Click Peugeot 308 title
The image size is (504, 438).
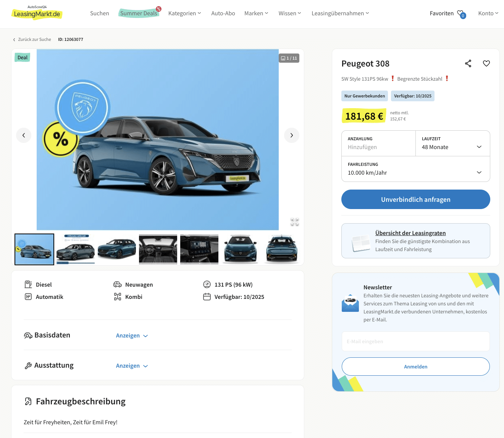tap(365, 63)
